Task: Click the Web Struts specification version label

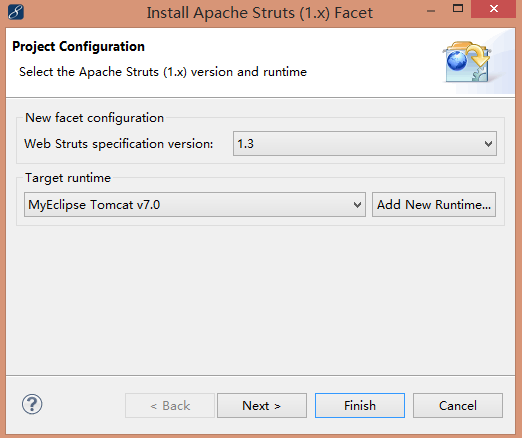Action: (119, 144)
